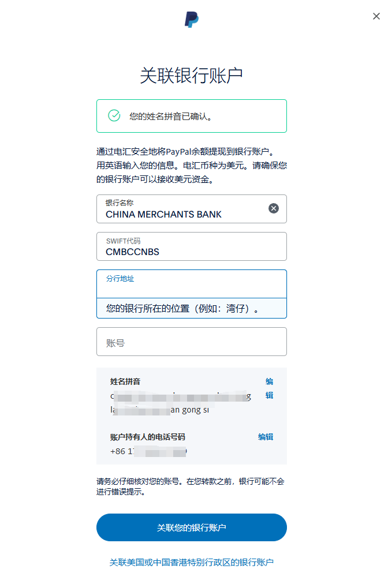The image size is (388, 588).
Task: Click the branch location hint text 您的银行所在的位置
Action: tap(191, 308)
